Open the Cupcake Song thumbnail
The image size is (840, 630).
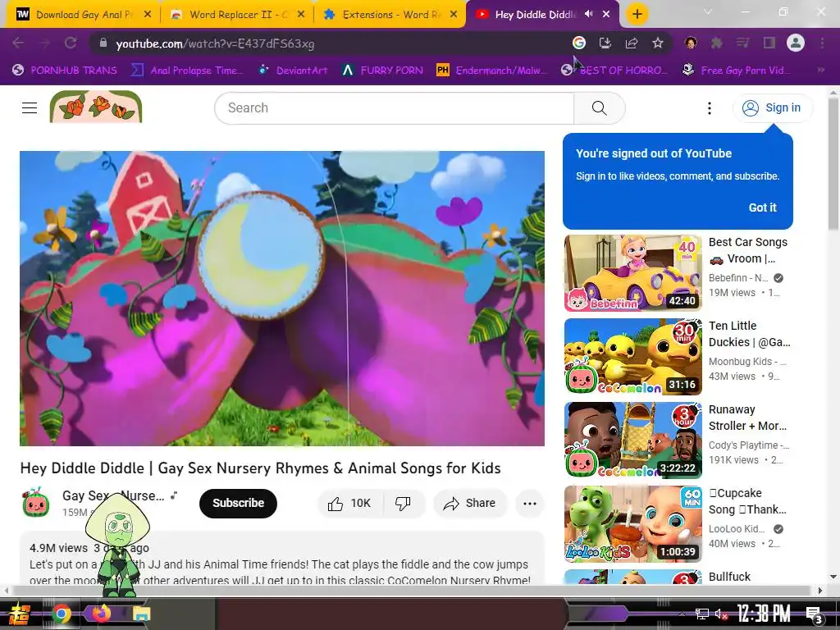pyautogui.click(x=632, y=524)
